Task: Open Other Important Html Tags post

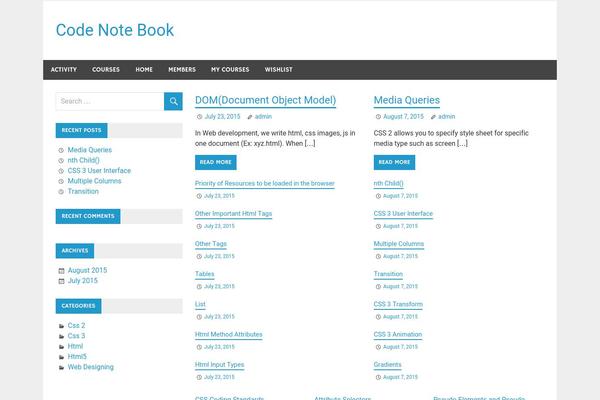Action: click(233, 214)
